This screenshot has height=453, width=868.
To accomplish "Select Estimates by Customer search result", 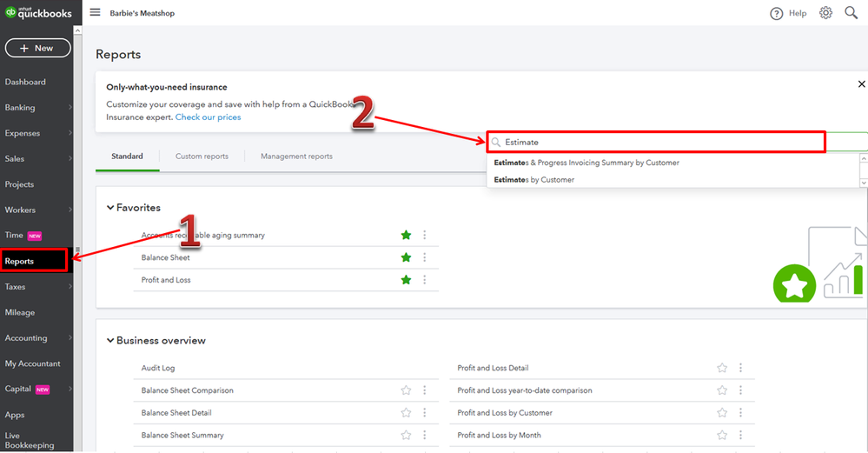I will pos(534,180).
